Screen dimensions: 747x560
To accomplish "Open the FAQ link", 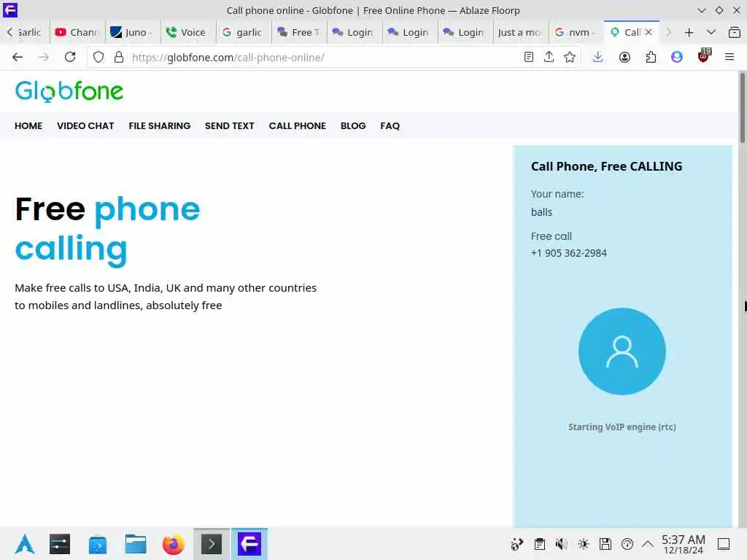I will point(390,125).
